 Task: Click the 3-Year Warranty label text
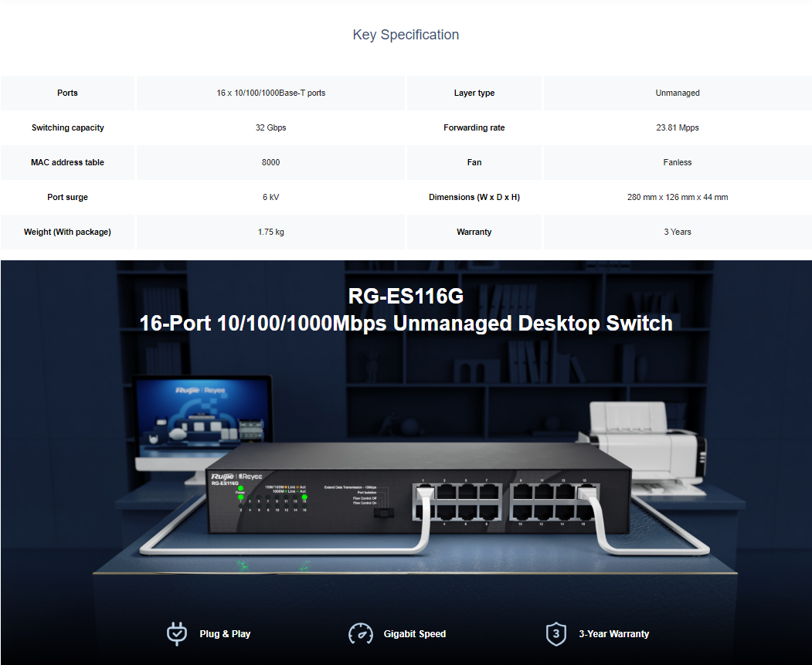point(613,634)
